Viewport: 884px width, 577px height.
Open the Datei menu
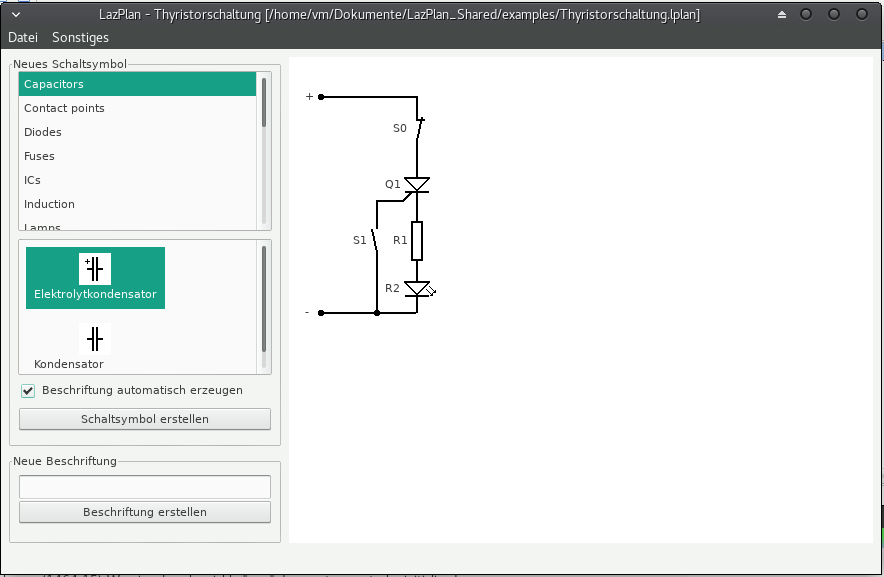(23, 37)
